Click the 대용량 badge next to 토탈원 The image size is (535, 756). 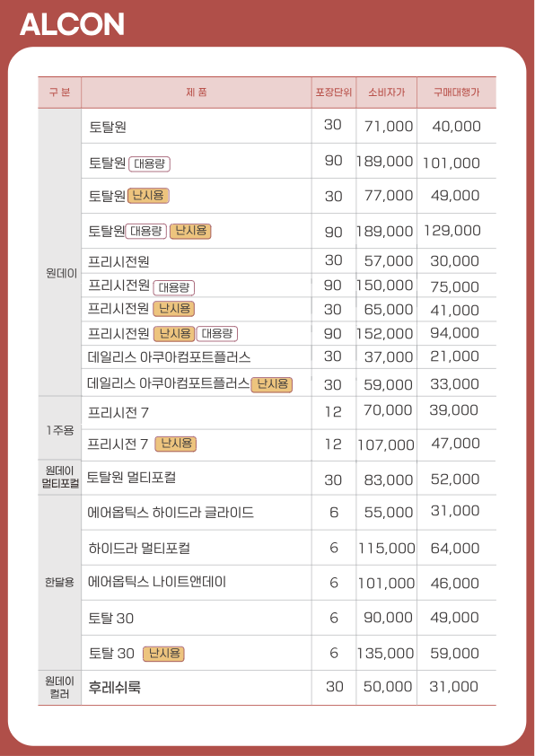149,164
